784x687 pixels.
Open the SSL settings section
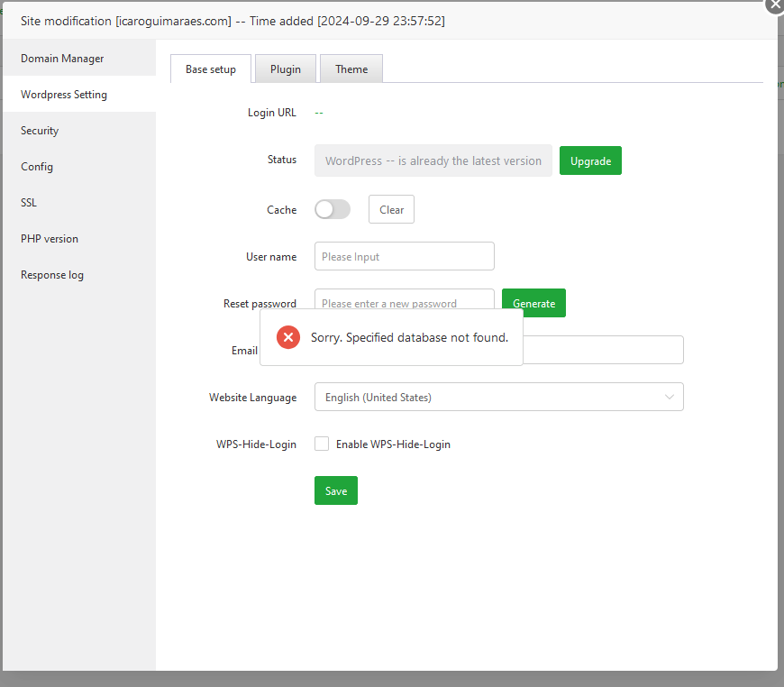[29, 203]
